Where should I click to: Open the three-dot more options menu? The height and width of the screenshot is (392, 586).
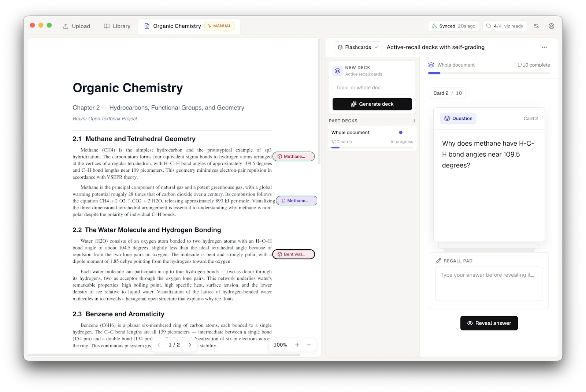[544, 47]
